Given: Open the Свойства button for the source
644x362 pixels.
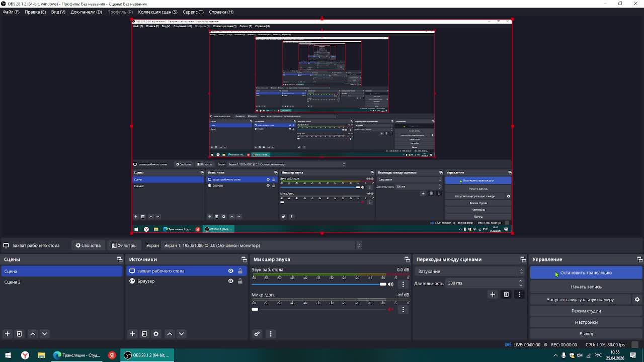Looking at the screenshot, I should click(89, 245).
